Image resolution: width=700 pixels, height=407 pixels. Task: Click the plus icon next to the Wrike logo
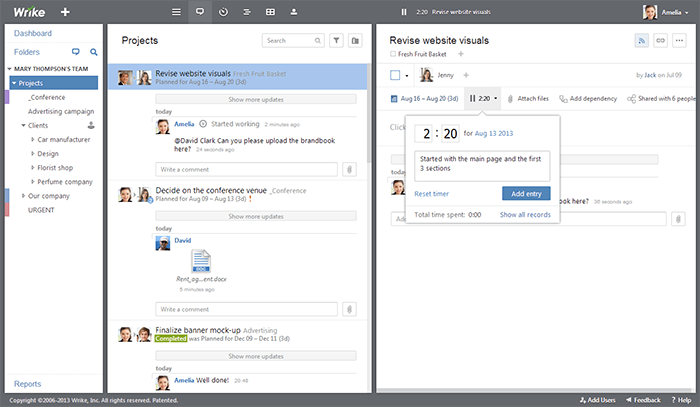(65, 12)
